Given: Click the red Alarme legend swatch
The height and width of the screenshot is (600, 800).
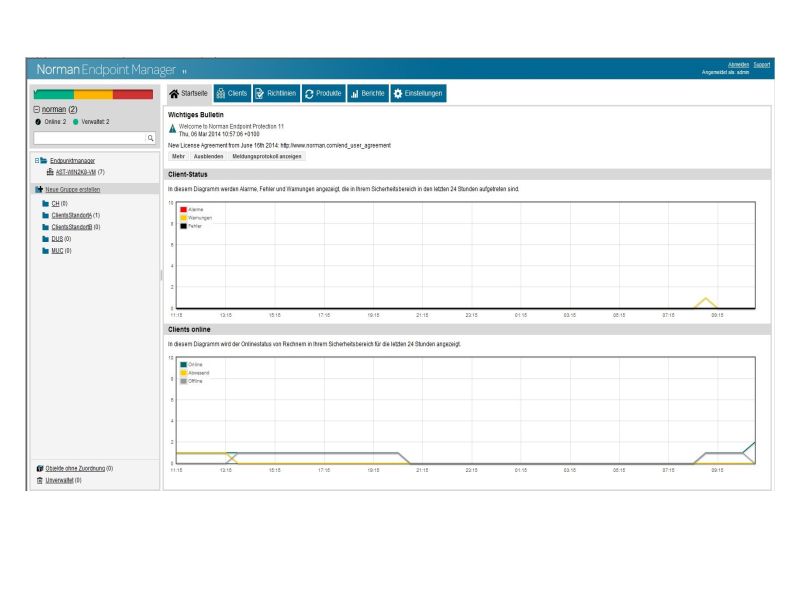Looking at the screenshot, I should 183,210.
